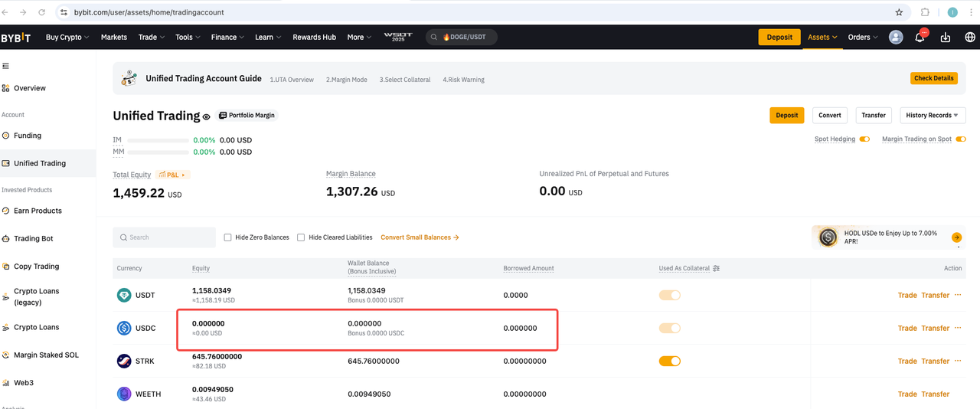Hide balance with the eye icon
Viewport: 980px width, 409px height.
coord(206,116)
